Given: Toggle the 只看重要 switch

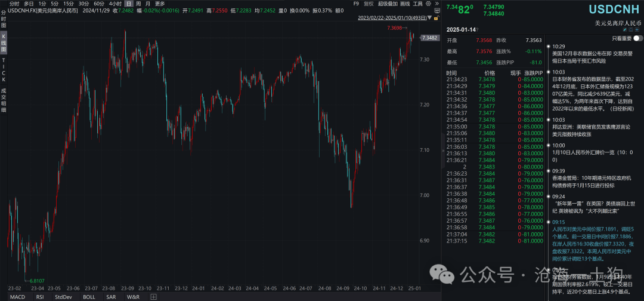Looking at the screenshot, I should tap(638, 38).
